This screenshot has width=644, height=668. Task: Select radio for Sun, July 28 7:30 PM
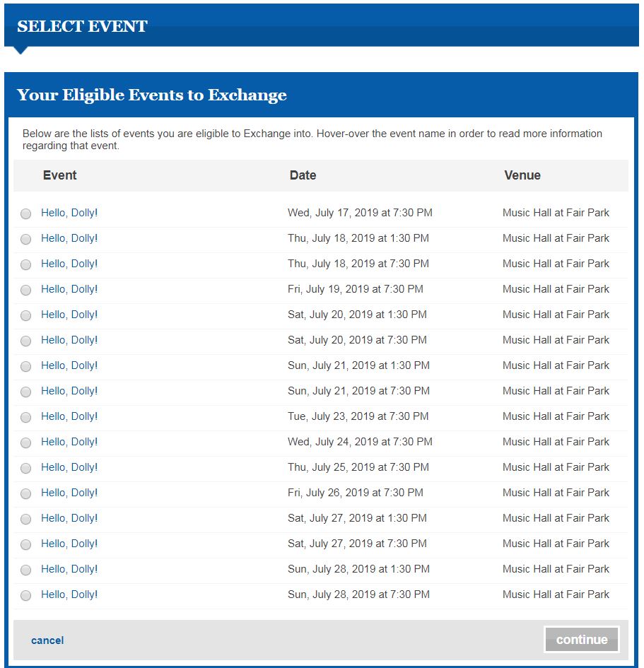point(26,595)
